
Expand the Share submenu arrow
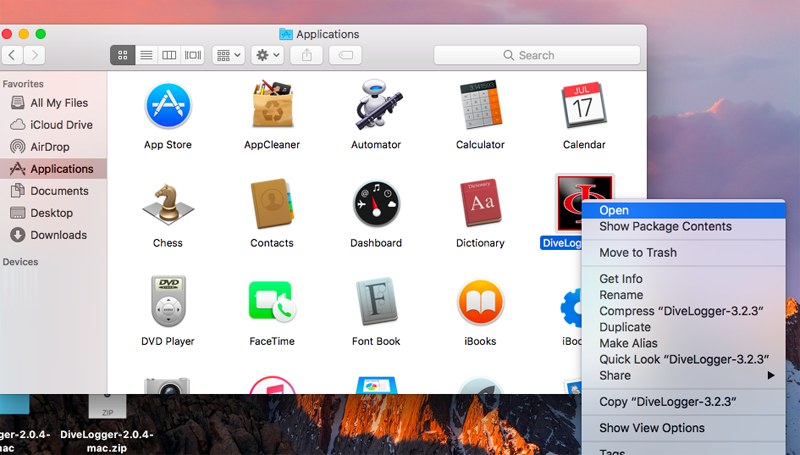click(771, 375)
